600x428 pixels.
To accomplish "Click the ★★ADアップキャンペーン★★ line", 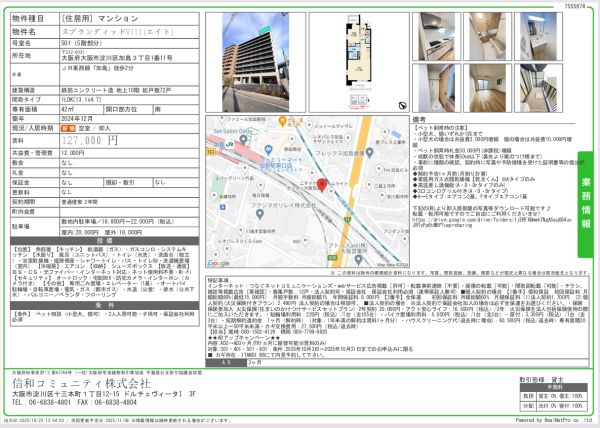I will (x=244, y=338).
